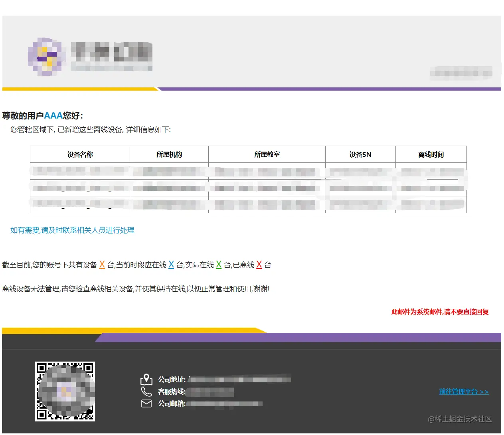The image size is (504, 435).
Task: Click the 所属机构 column header
Action: (x=169, y=154)
